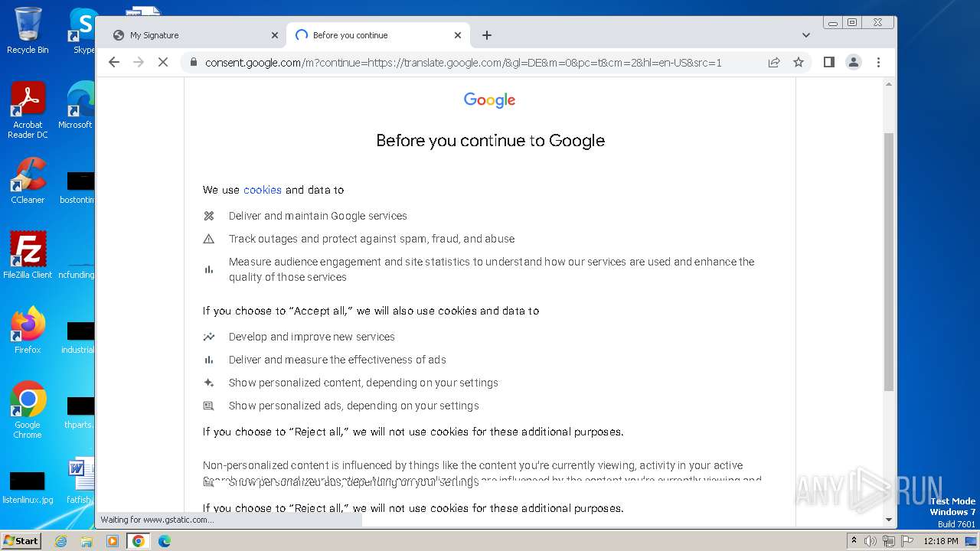The image size is (980, 551).
Task: Open the share page icon in address bar
Action: pos(774,62)
